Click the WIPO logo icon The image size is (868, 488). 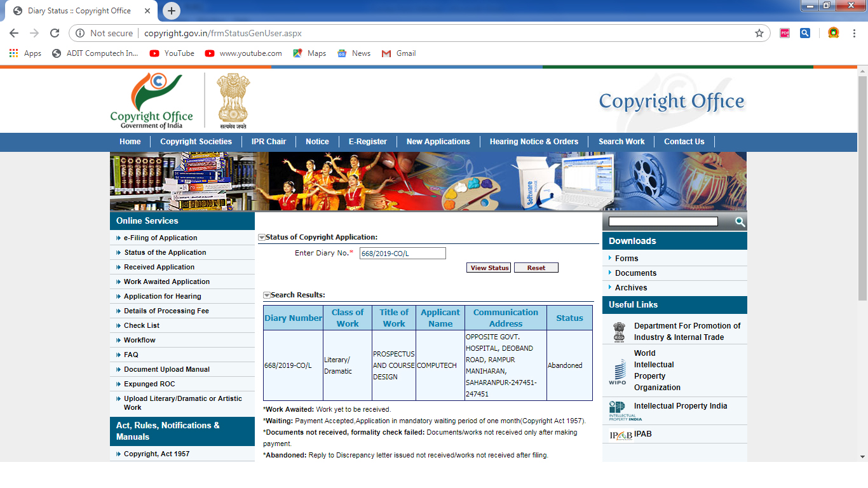click(617, 371)
